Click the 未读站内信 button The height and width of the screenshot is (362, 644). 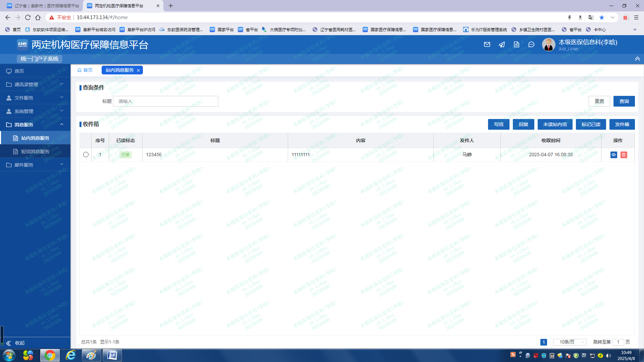[555, 124]
